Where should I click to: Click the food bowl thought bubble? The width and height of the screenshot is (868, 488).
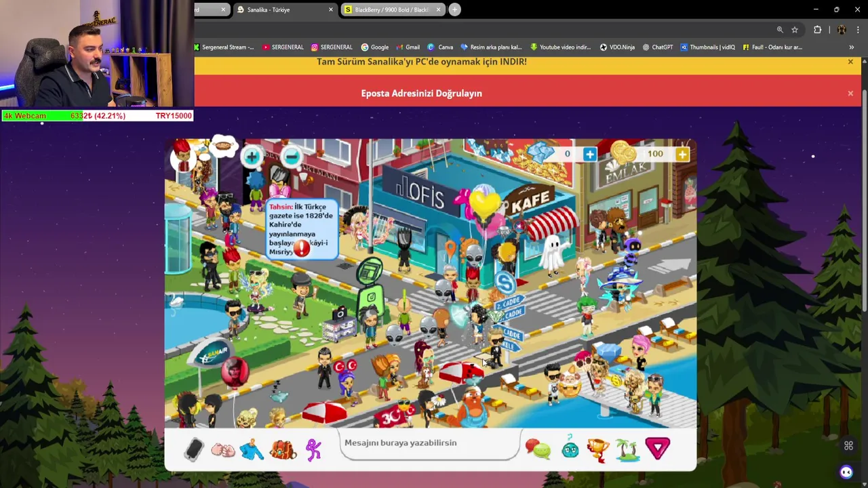pyautogui.click(x=223, y=146)
